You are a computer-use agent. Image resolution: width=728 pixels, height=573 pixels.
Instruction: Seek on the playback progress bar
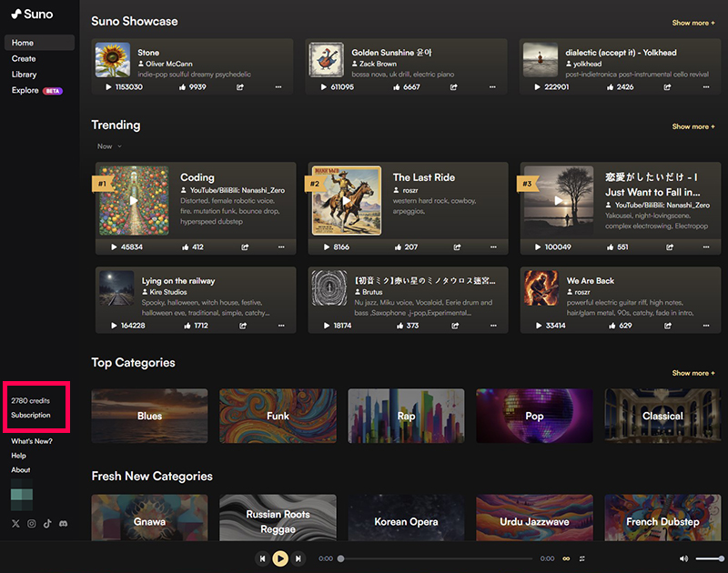click(x=436, y=558)
